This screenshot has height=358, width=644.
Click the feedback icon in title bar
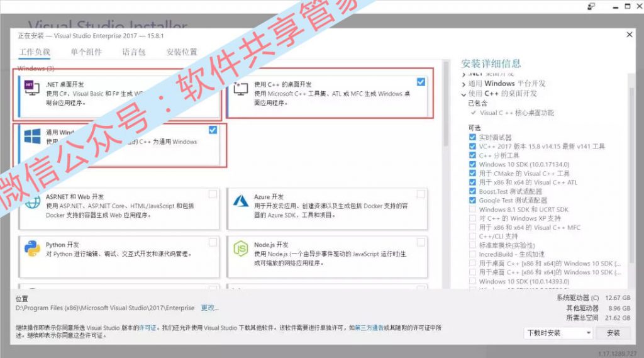click(x=591, y=6)
